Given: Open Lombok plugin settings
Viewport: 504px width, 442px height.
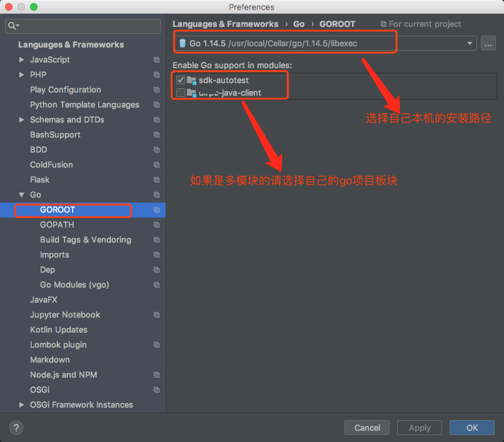Looking at the screenshot, I should tap(58, 344).
